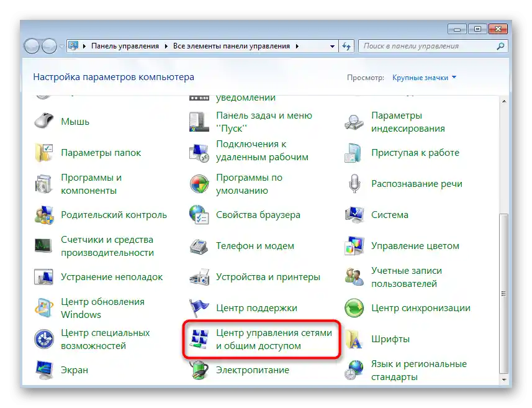Open the Параметры папок link

101,153
